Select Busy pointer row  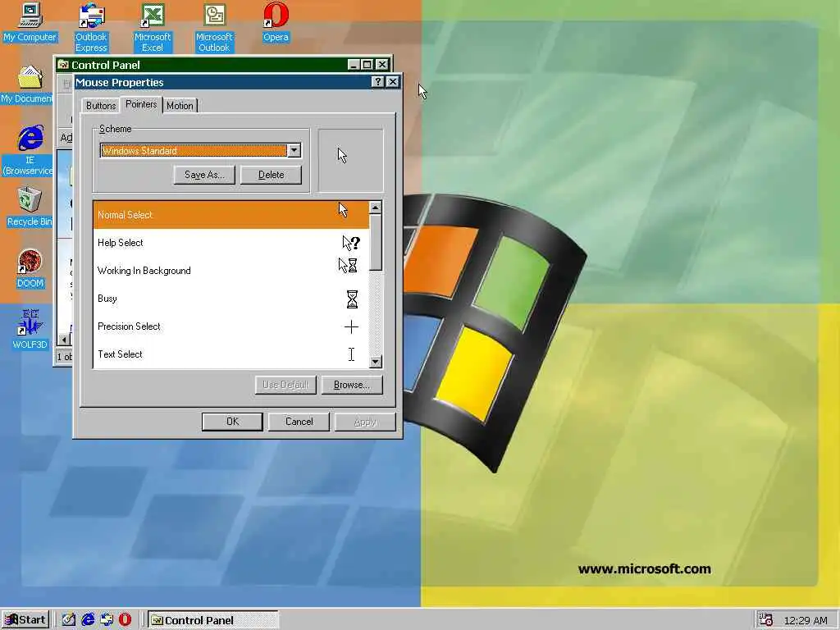(x=231, y=299)
